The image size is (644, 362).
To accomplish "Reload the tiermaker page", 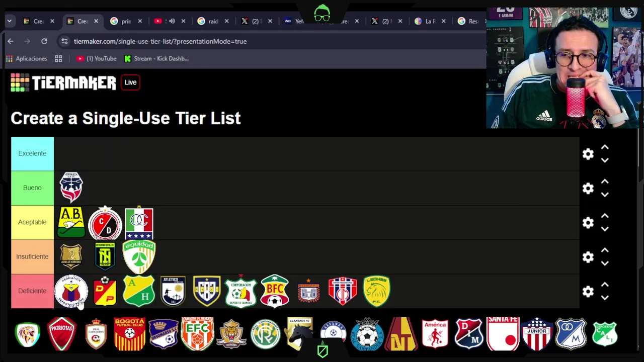I will coord(44,41).
